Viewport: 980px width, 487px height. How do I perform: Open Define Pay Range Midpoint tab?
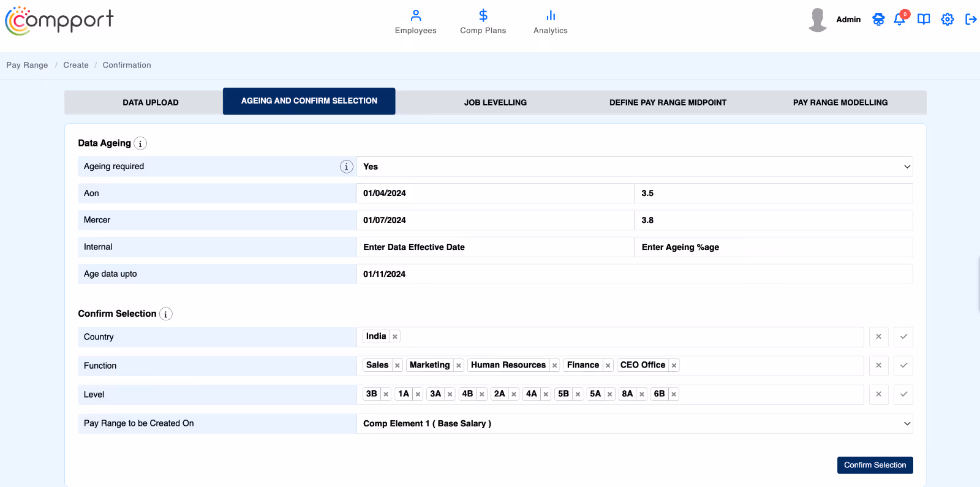(x=668, y=102)
